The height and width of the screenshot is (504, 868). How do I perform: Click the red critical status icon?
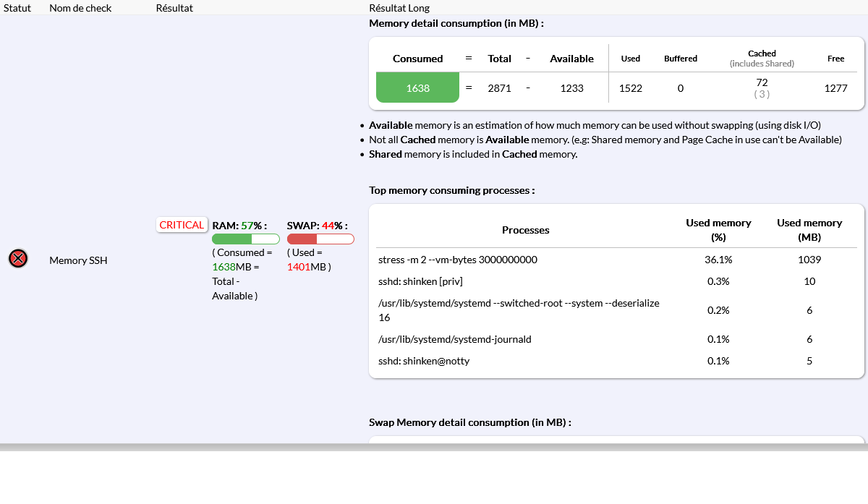tap(18, 258)
